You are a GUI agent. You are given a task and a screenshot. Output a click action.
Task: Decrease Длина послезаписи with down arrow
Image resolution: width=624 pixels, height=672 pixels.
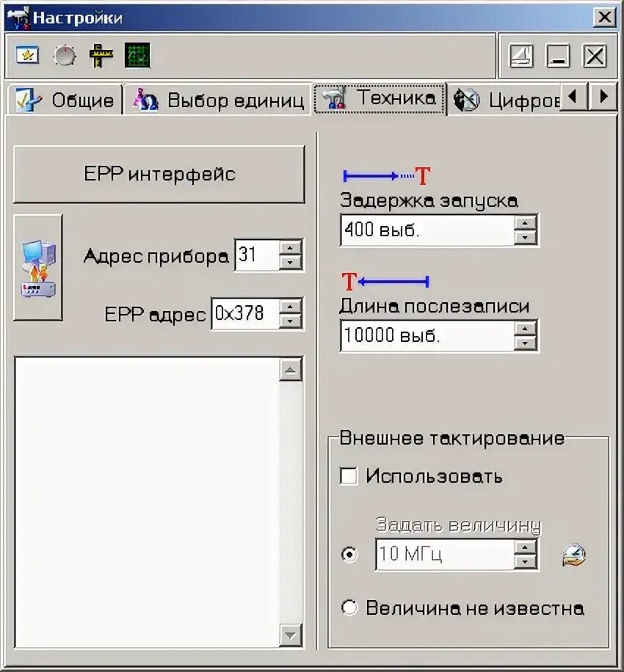coord(526,343)
